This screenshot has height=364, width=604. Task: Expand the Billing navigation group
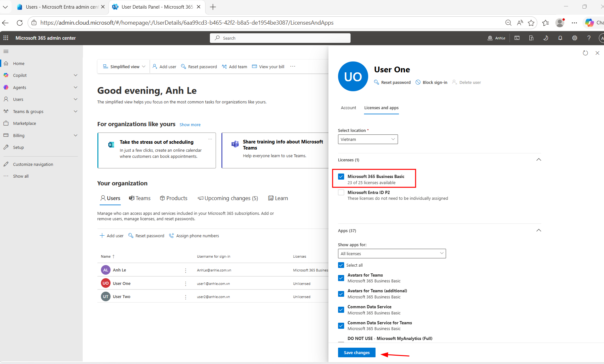tap(76, 135)
